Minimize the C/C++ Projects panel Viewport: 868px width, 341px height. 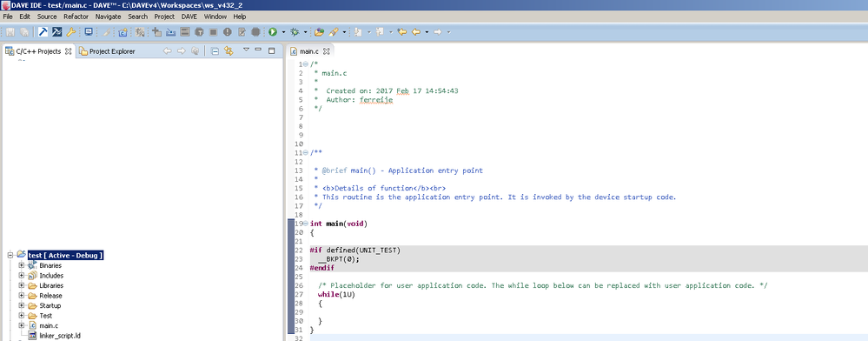[258, 50]
